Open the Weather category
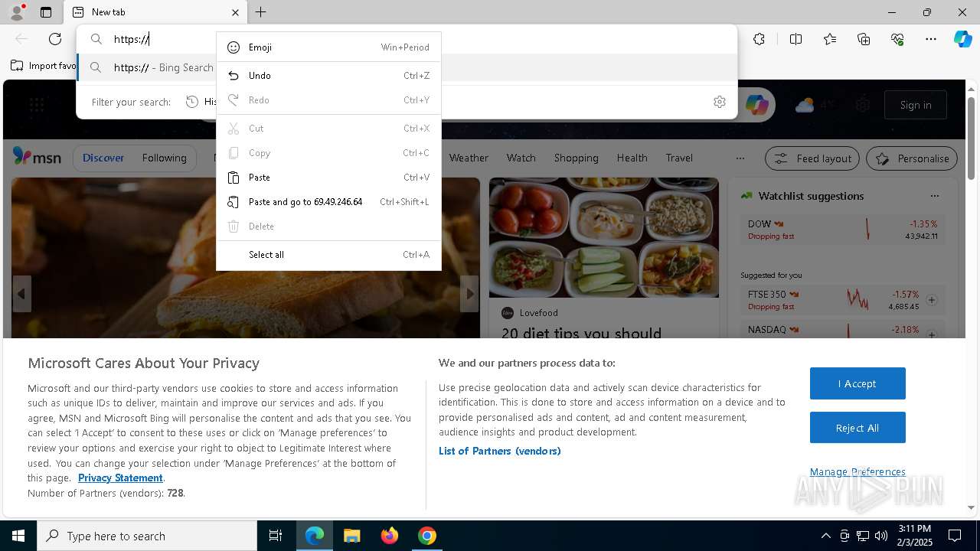Viewport: 980px width, 551px height. [x=469, y=158]
